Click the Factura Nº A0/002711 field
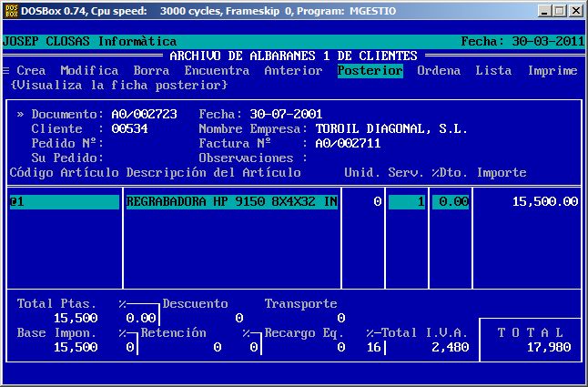Viewport: 588px width, 387px height. [x=348, y=144]
